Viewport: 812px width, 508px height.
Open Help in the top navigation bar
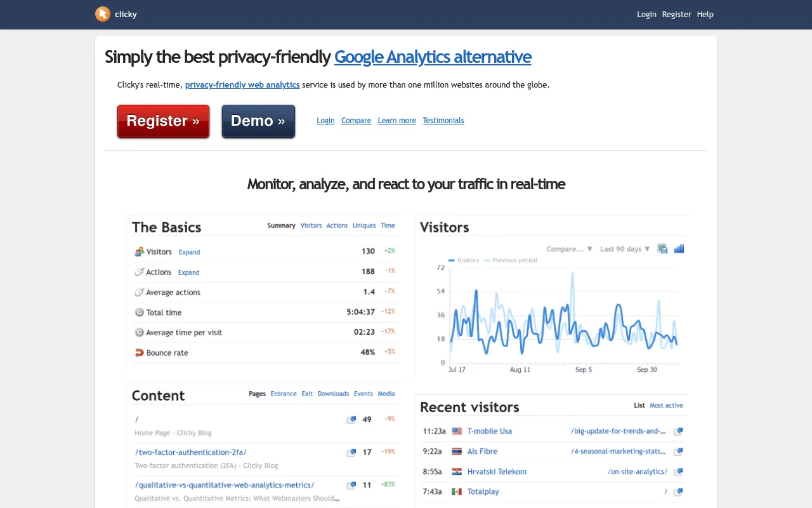[705, 14]
